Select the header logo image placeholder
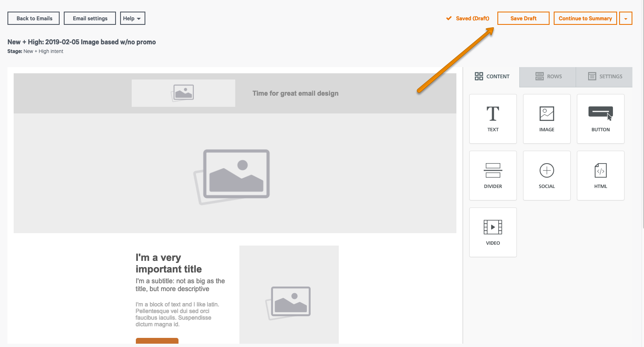Image resolution: width=644 pixels, height=347 pixels. pos(183,93)
